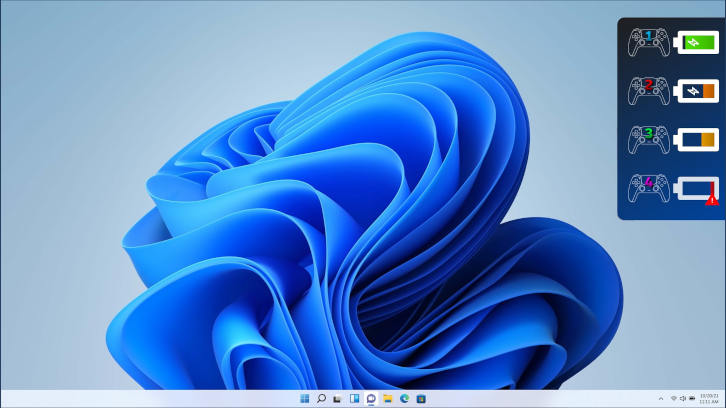The height and width of the screenshot is (408, 726).
Task: Click controller 2's charging battery indicator
Action: coord(697,91)
